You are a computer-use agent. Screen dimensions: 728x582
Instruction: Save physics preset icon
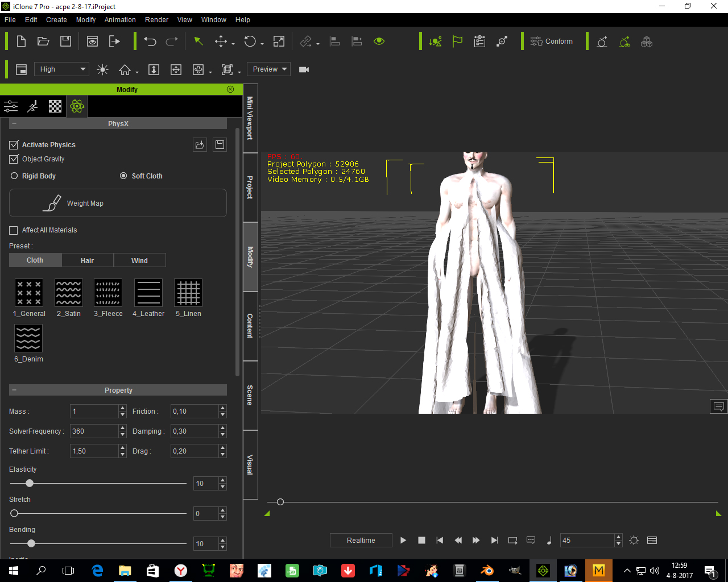(220, 145)
